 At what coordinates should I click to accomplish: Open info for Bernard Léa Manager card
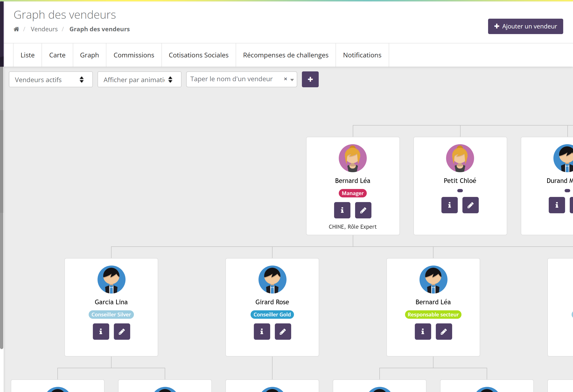[342, 210]
